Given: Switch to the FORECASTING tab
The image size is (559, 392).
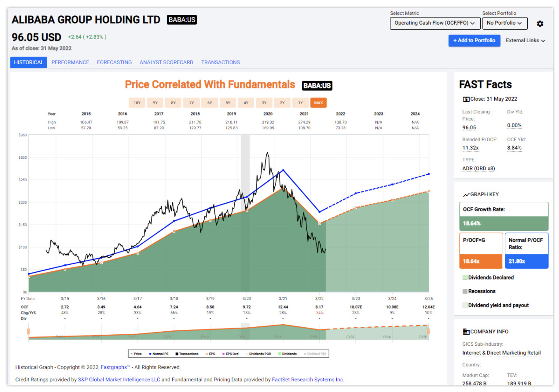Looking at the screenshot, I should click(114, 62).
